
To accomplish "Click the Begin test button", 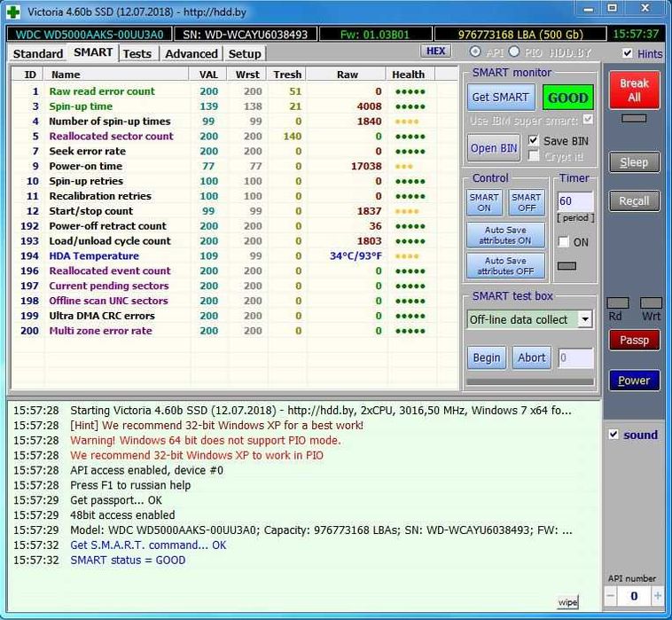I will coord(487,357).
